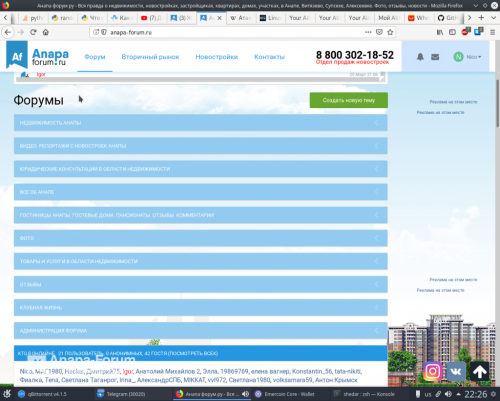Open the Nico user account dropdown
This screenshot has width=500, height=401.
coord(467,57)
